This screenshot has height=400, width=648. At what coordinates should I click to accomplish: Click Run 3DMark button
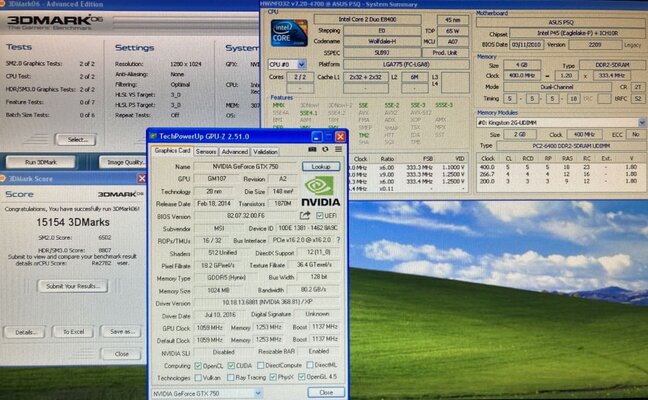[40, 162]
